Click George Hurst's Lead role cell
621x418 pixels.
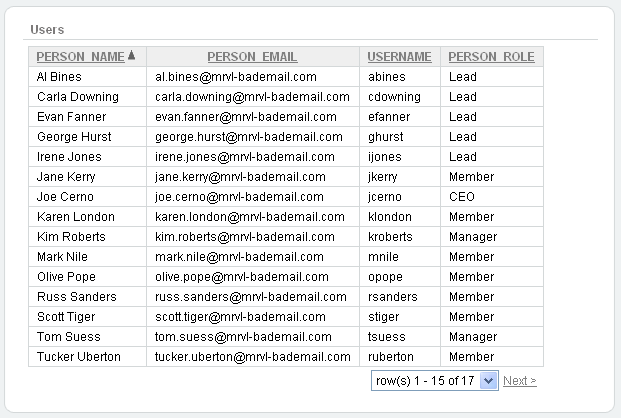(x=462, y=137)
